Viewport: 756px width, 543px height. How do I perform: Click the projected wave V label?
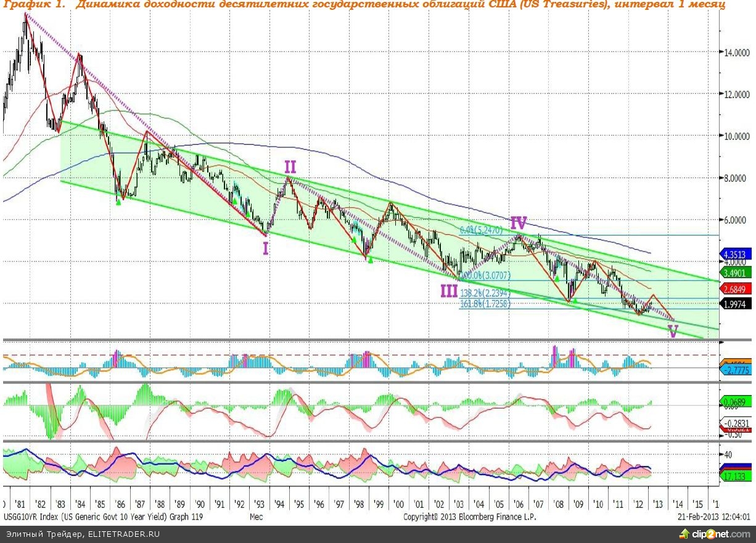(x=673, y=332)
